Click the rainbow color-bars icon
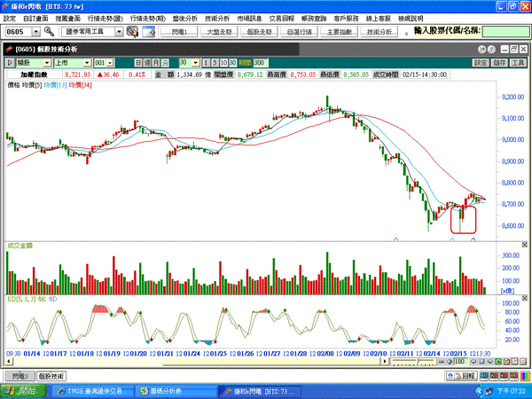This screenshot has width=532, height=399. (x=525, y=376)
